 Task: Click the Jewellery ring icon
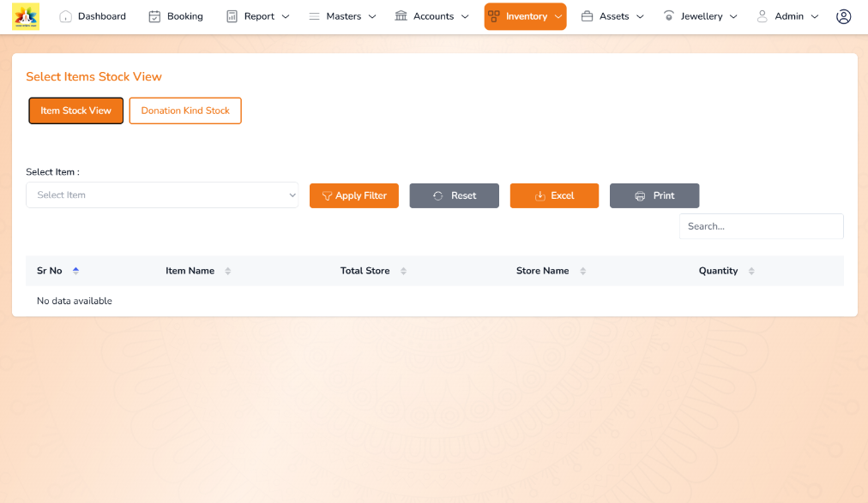pos(669,16)
